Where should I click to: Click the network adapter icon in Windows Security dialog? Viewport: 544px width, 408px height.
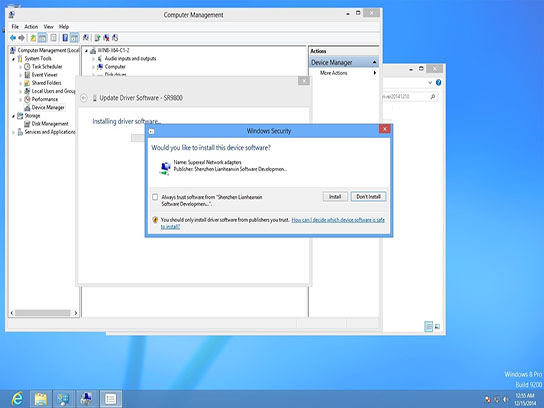[165, 168]
